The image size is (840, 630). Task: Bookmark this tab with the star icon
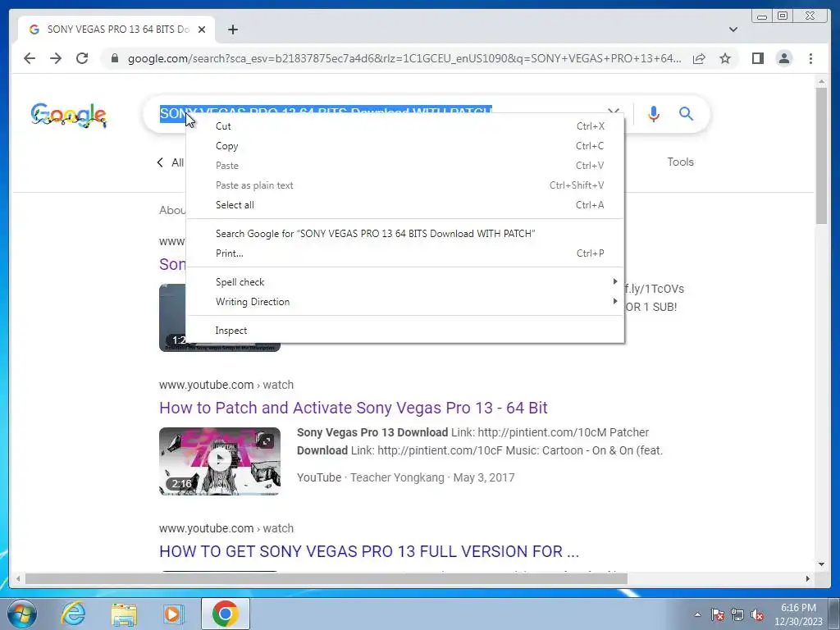(725, 58)
